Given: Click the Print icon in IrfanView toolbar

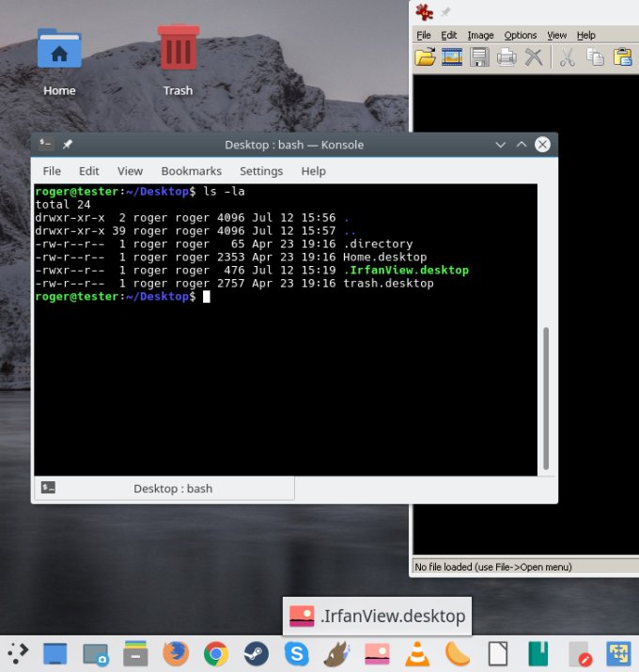Looking at the screenshot, I should (x=507, y=57).
